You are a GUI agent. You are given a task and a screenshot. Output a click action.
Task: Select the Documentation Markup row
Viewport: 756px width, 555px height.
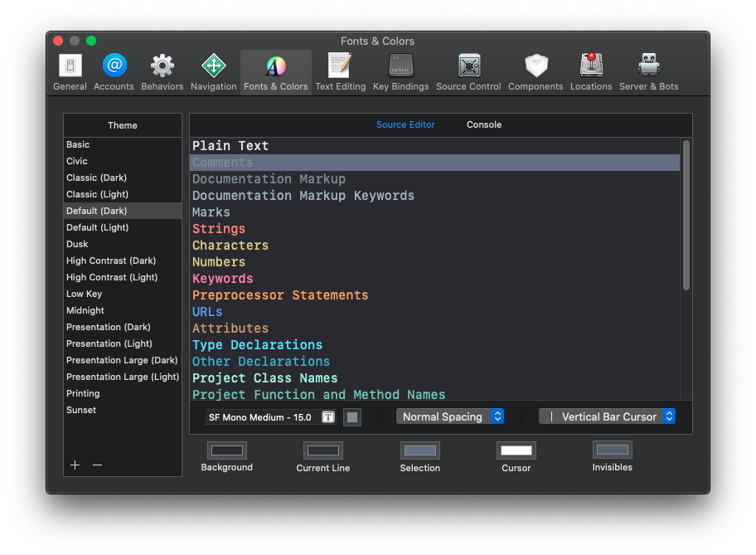click(x=435, y=179)
